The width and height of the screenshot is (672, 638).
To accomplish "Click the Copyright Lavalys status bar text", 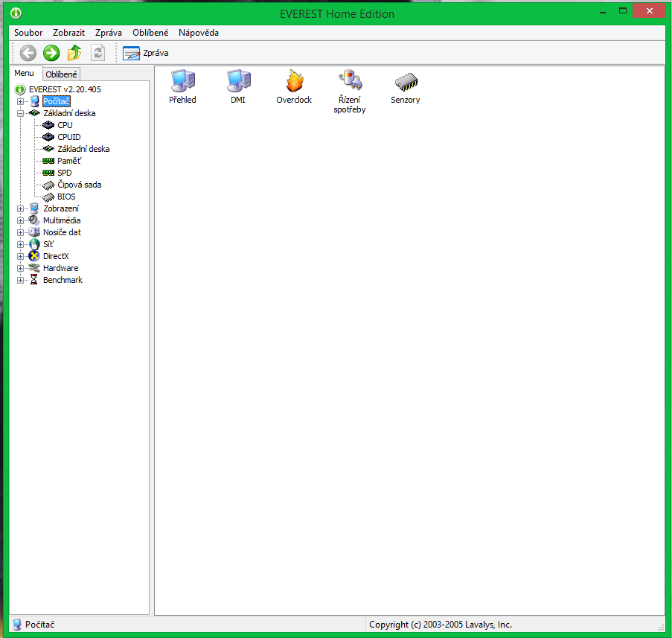I will coord(441,625).
